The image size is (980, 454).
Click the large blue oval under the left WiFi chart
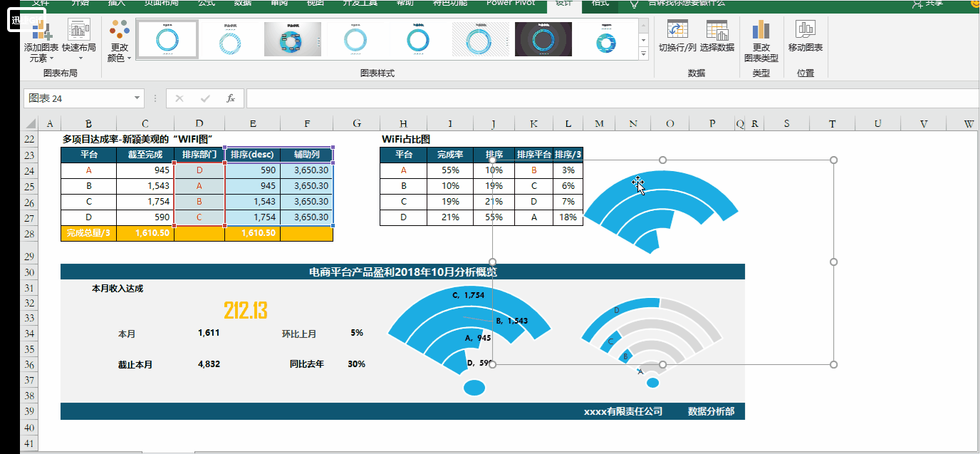(x=474, y=387)
